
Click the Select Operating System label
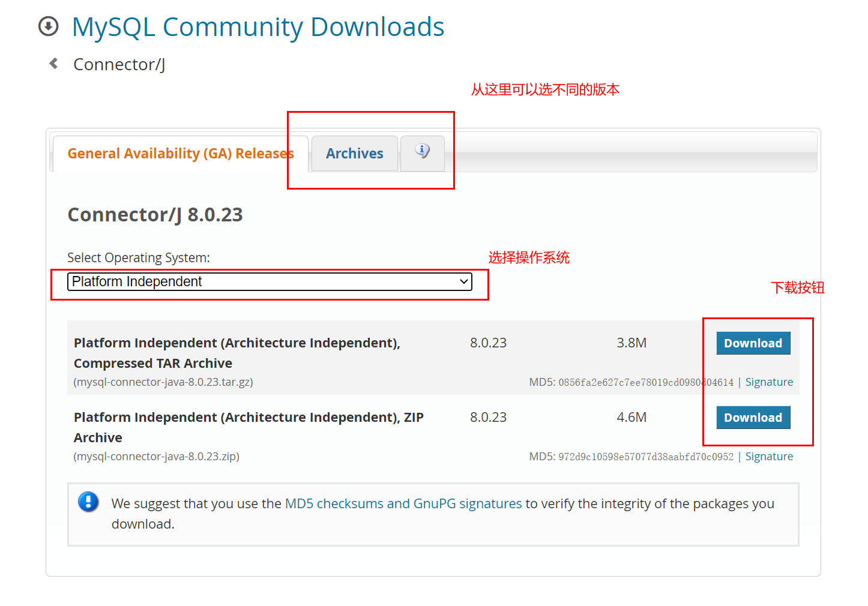pyautogui.click(x=139, y=258)
